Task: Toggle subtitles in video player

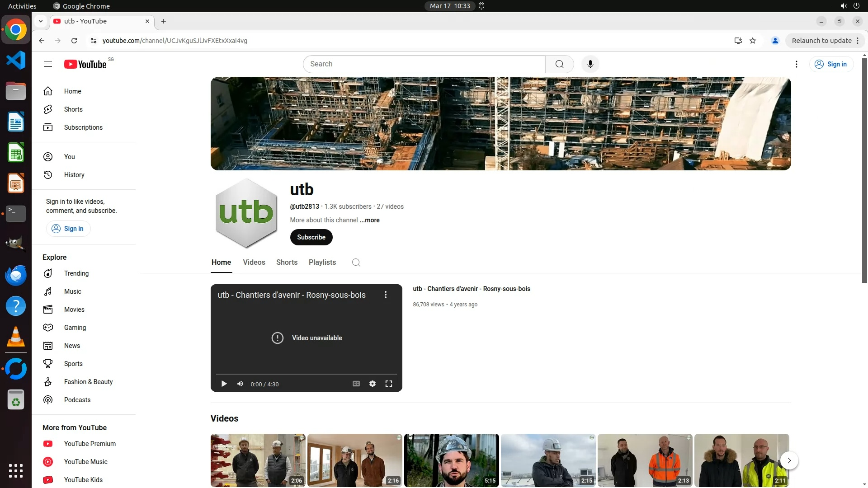Action: point(356,384)
